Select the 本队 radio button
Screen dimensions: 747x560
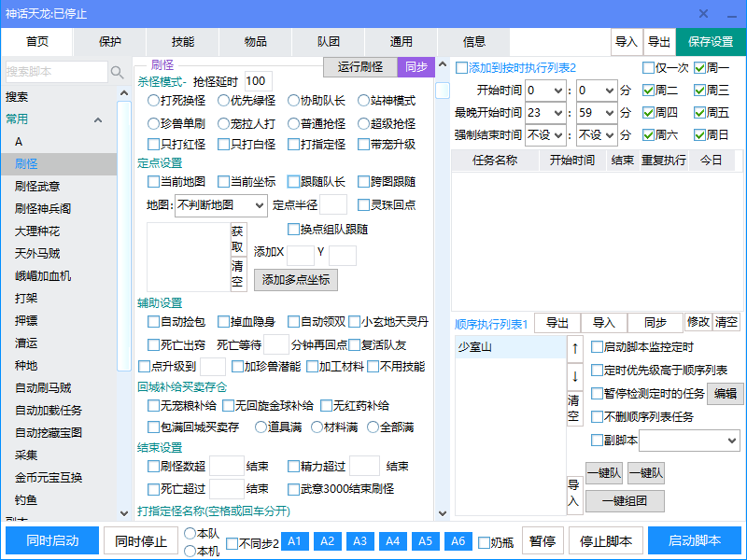coord(202,533)
